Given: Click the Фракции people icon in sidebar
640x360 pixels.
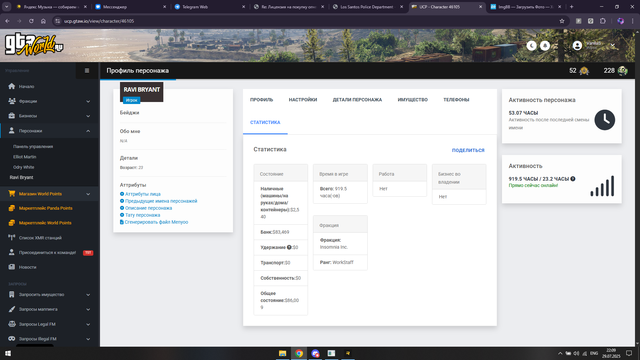Looking at the screenshot, I should tap(11, 101).
